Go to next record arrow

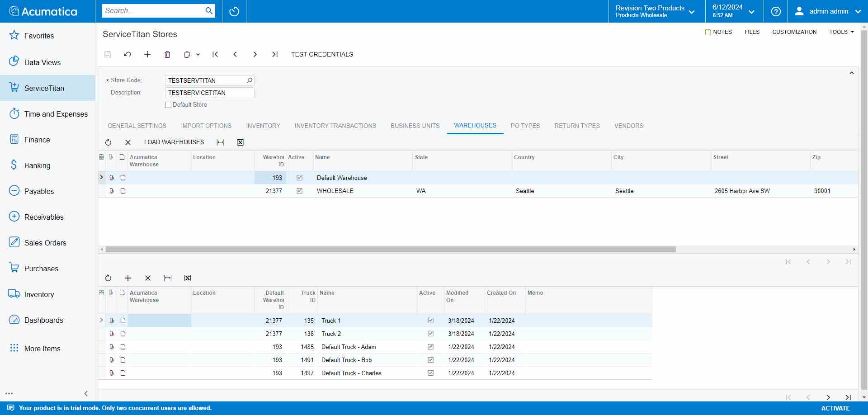coord(255,54)
